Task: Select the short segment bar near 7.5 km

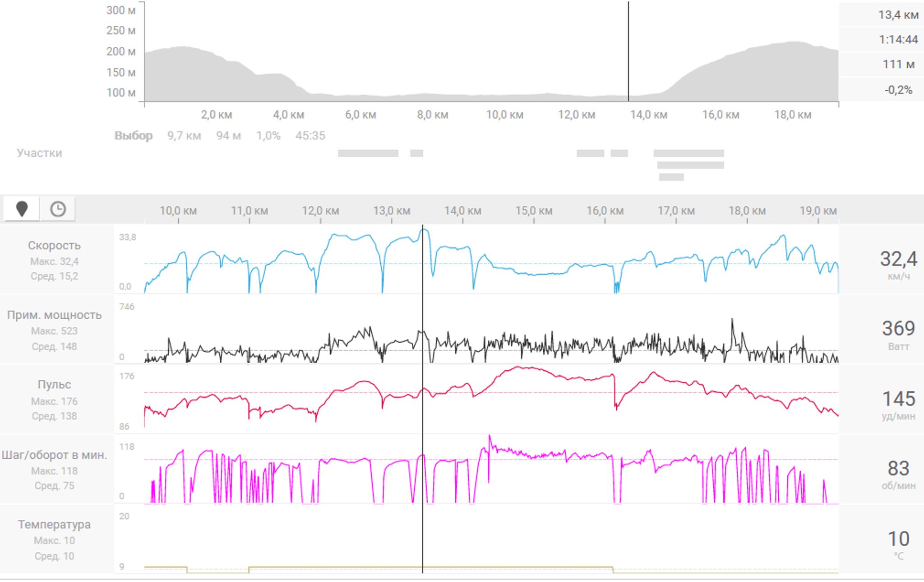Action: click(416, 154)
